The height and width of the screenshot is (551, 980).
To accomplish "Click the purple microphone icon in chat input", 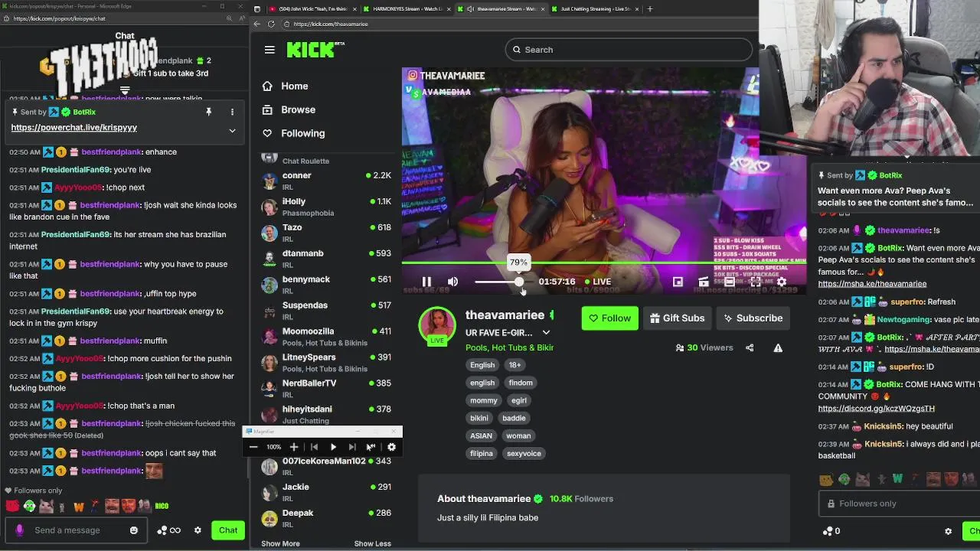I will click(x=19, y=530).
